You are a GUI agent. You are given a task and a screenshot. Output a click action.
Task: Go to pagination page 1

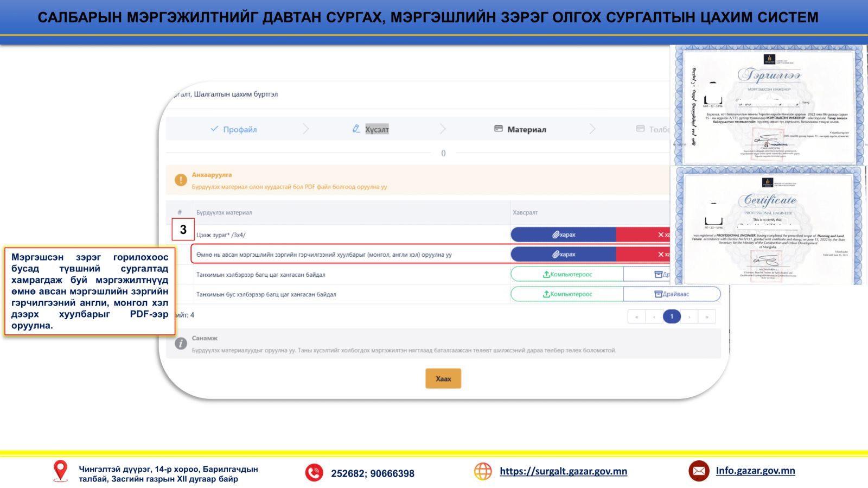(x=671, y=316)
